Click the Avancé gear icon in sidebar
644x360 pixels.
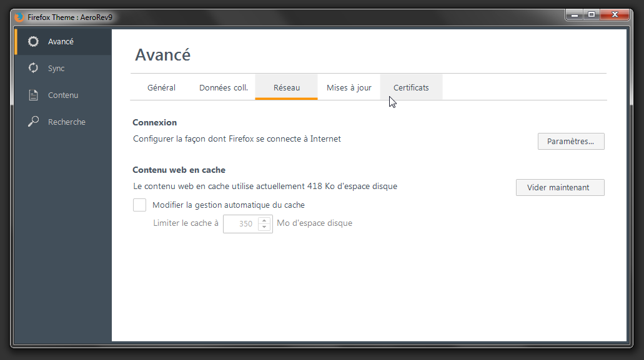click(34, 42)
